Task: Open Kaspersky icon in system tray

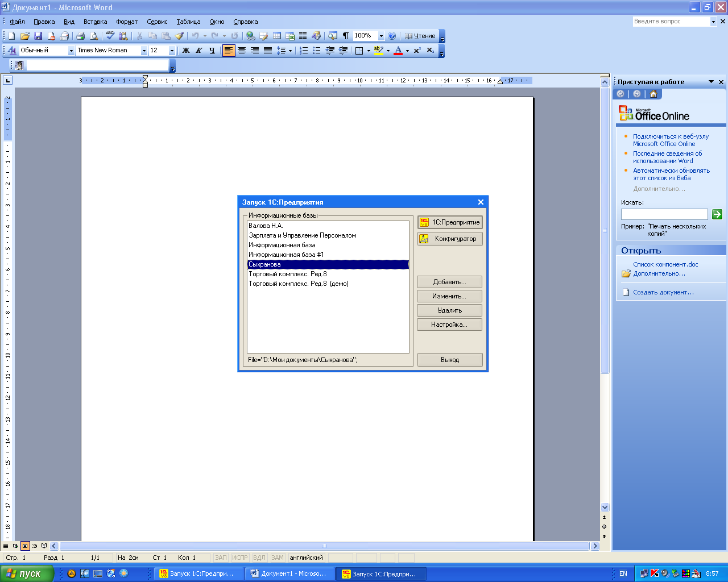Action: 655,573
